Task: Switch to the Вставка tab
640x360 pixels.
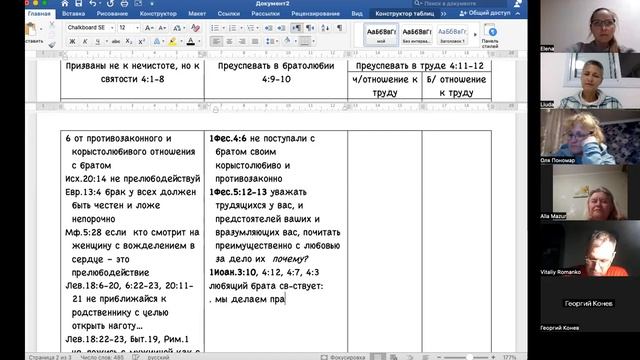Action: tap(73, 13)
